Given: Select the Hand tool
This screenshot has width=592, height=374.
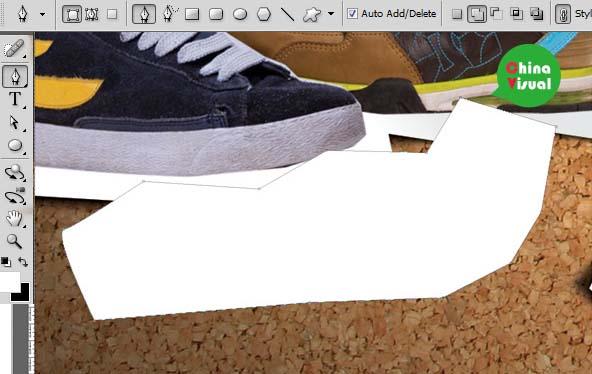Looking at the screenshot, I should (x=14, y=219).
